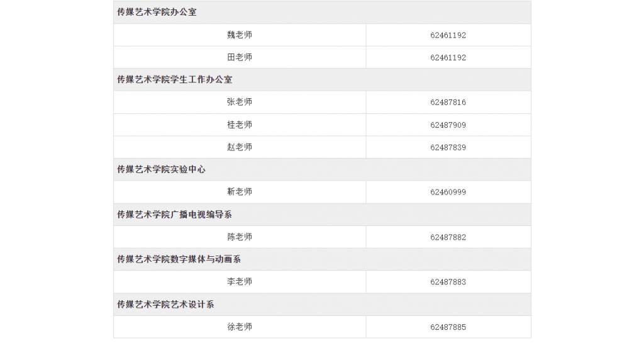Click the 靳老师 name cell
The image size is (644, 360).
(x=240, y=192)
